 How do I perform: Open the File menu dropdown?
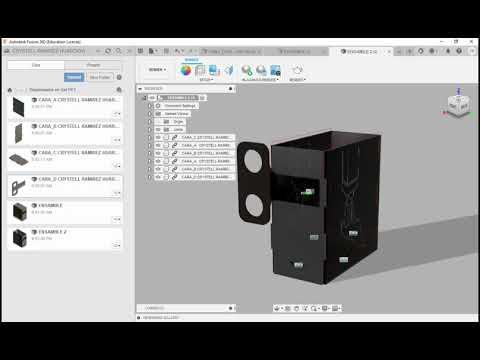tap(153, 51)
